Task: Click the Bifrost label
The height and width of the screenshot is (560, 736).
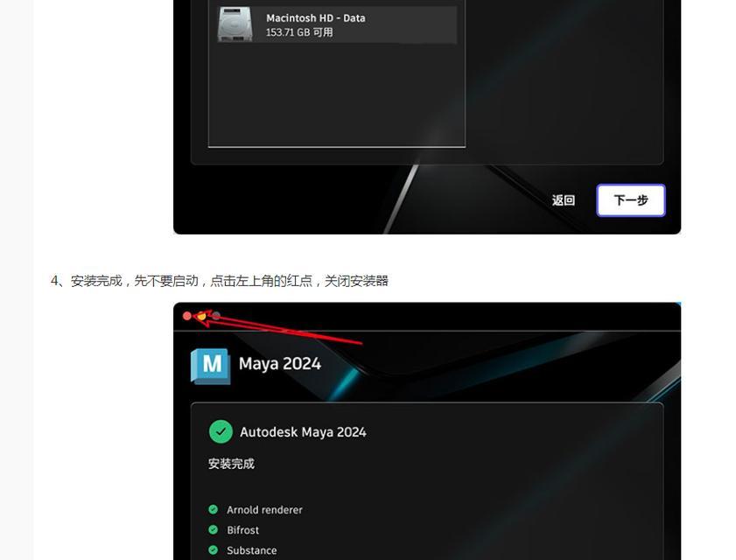Action: point(242,530)
